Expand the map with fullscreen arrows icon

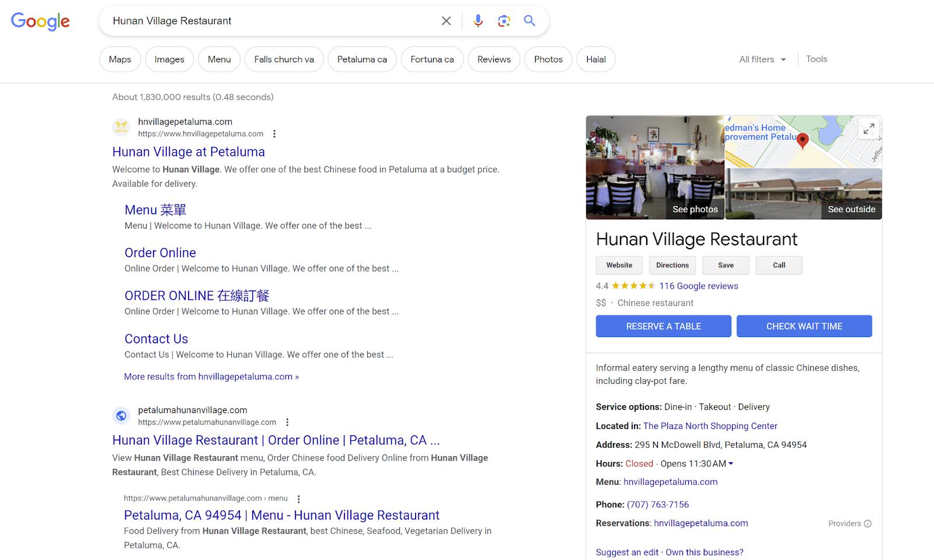click(x=869, y=129)
